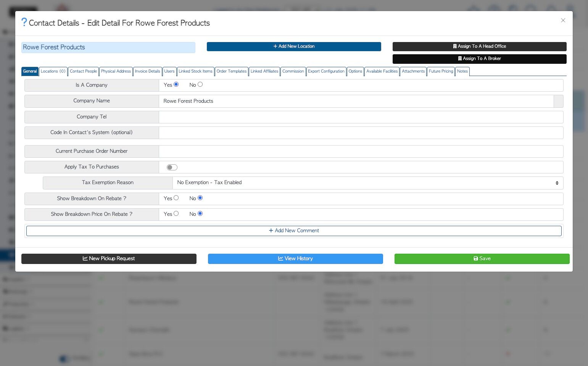Select Yes for Show Breakdown On Rebate
The width and height of the screenshot is (588, 366).
pyautogui.click(x=176, y=198)
